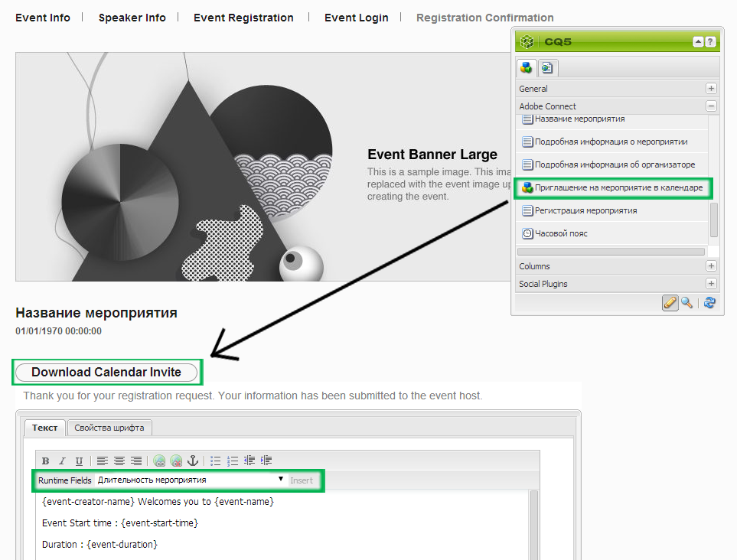Select Подробная информация об организаторе component

[x=611, y=164]
